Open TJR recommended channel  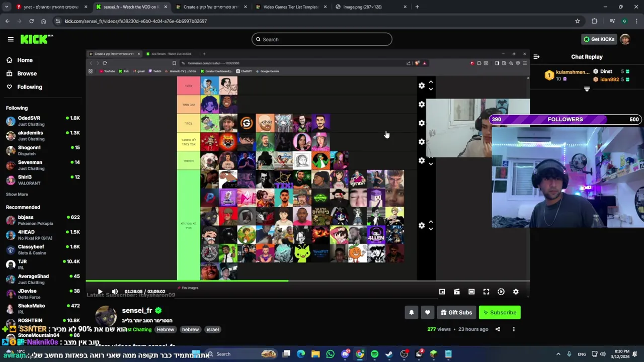tap(43, 264)
